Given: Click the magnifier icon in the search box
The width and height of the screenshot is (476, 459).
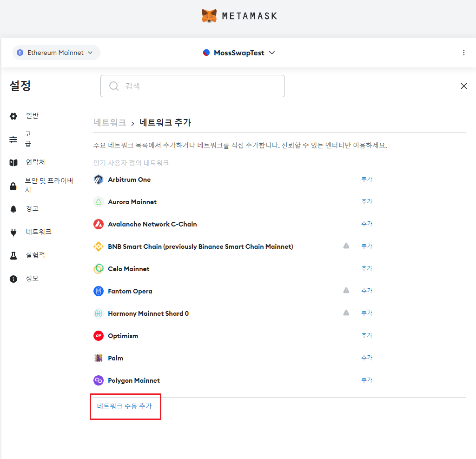Looking at the screenshot, I should coord(114,86).
